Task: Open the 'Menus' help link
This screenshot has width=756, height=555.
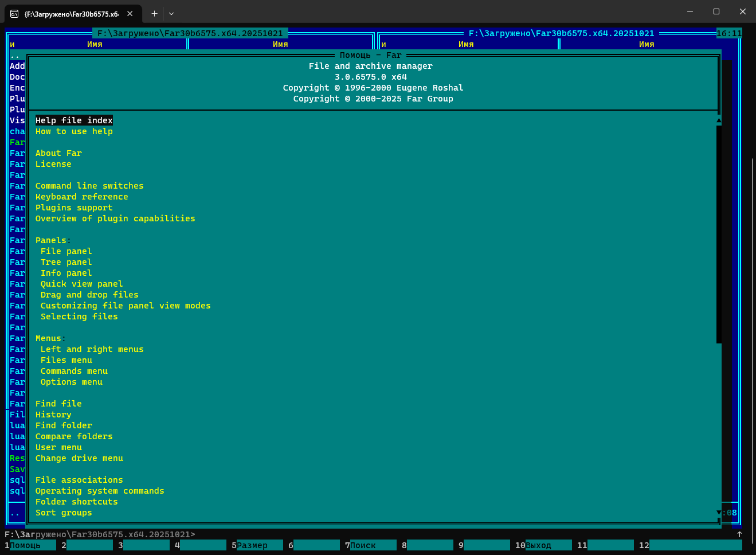Action: coord(48,338)
